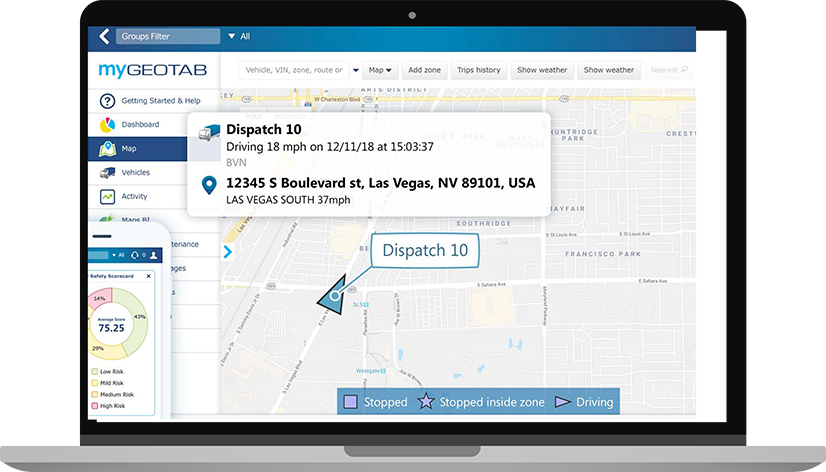Open Getting Started & Help question-mark icon
This screenshot has width=826, height=472.
pos(107,101)
